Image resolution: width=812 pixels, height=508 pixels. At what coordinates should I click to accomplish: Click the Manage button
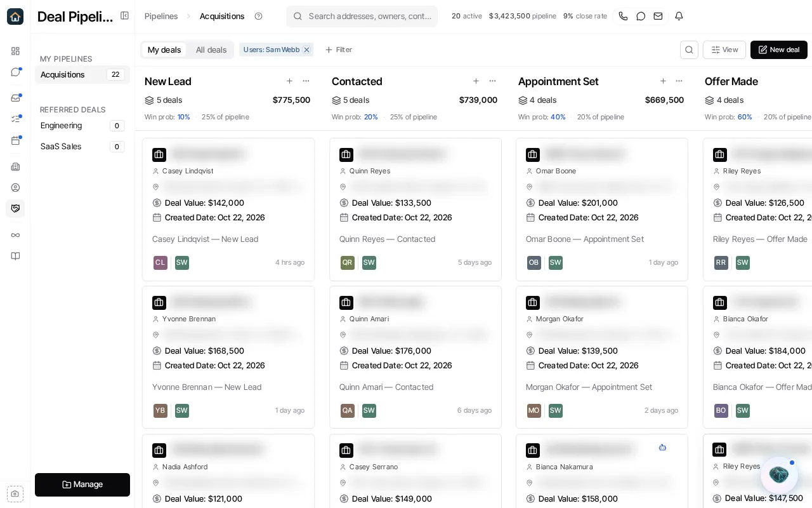pyautogui.click(x=82, y=485)
